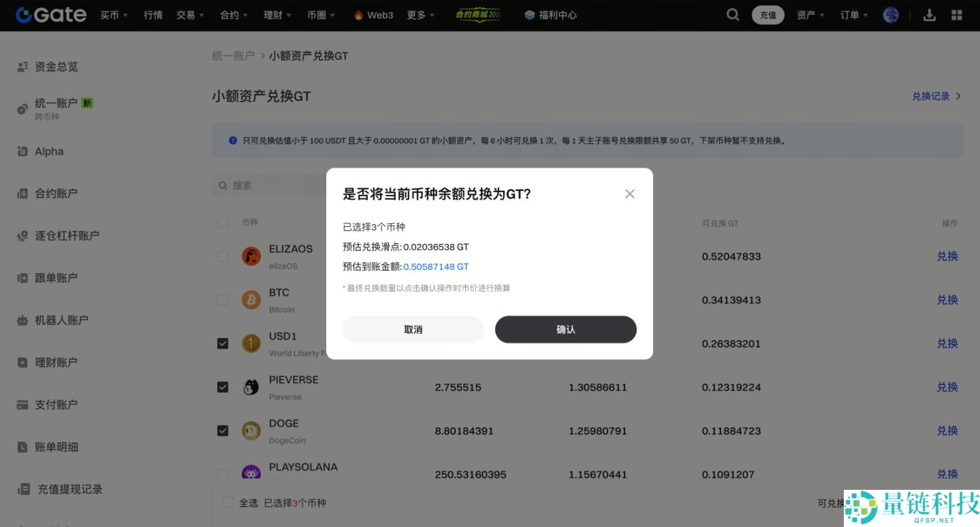
Task: Focus the 搜索 input field
Action: 269,185
